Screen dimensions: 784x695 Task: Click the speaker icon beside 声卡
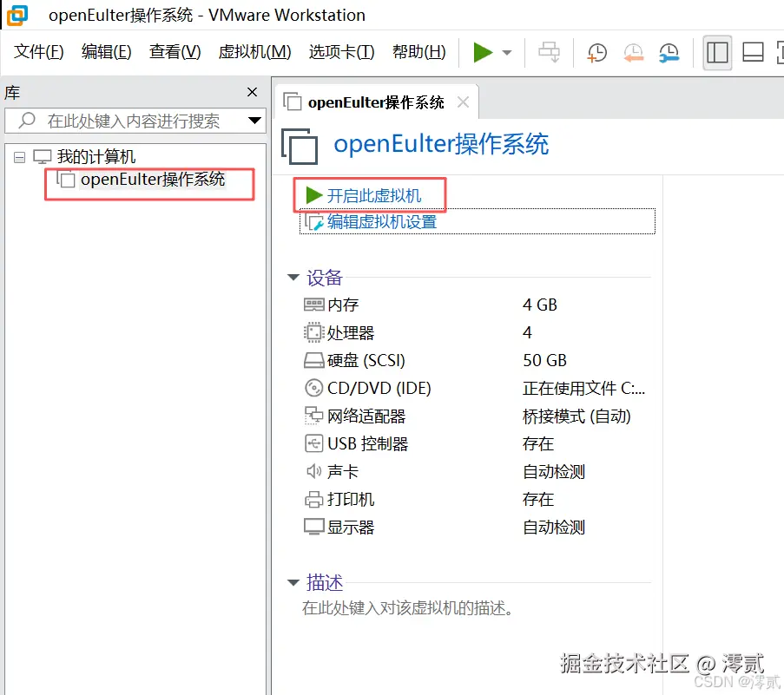pos(314,471)
